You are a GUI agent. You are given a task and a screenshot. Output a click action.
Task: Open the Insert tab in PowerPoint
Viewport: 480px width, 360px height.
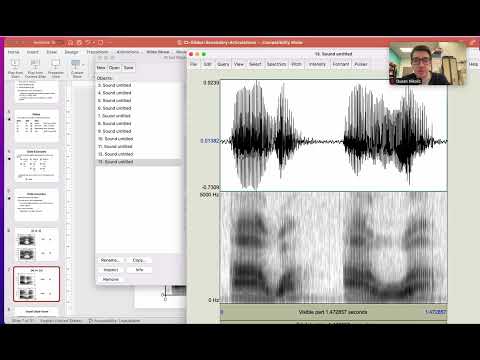point(33,52)
